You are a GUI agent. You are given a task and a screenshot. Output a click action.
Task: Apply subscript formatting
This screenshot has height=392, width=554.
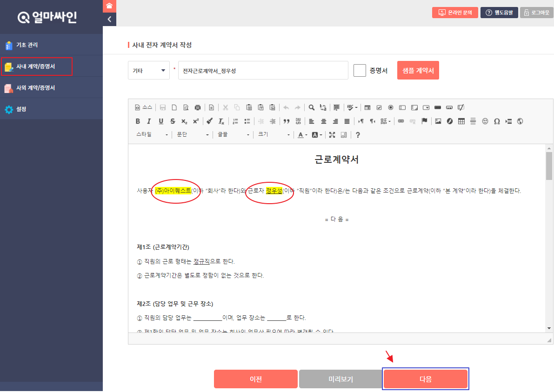pyautogui.click(x=184, y=121)
